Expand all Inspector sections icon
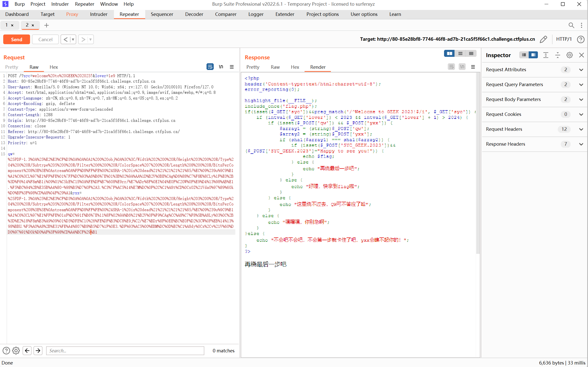 click(546, 55)
